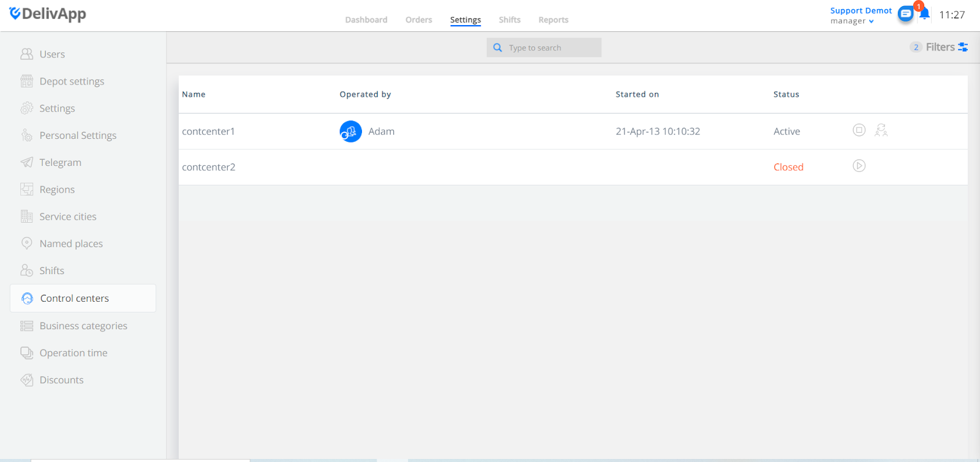The image size is (980, 462).
Task: Go to the Reports tab
Action: 553,20
